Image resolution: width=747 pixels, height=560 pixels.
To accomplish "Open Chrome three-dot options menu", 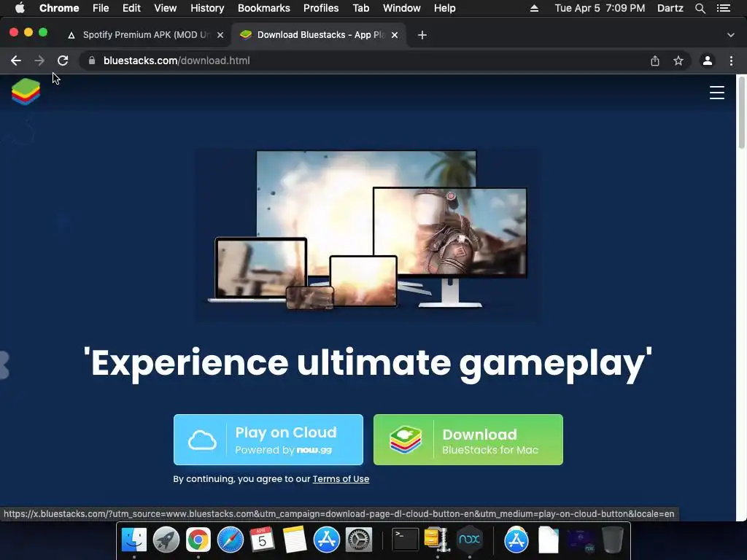I will (731, 61).
